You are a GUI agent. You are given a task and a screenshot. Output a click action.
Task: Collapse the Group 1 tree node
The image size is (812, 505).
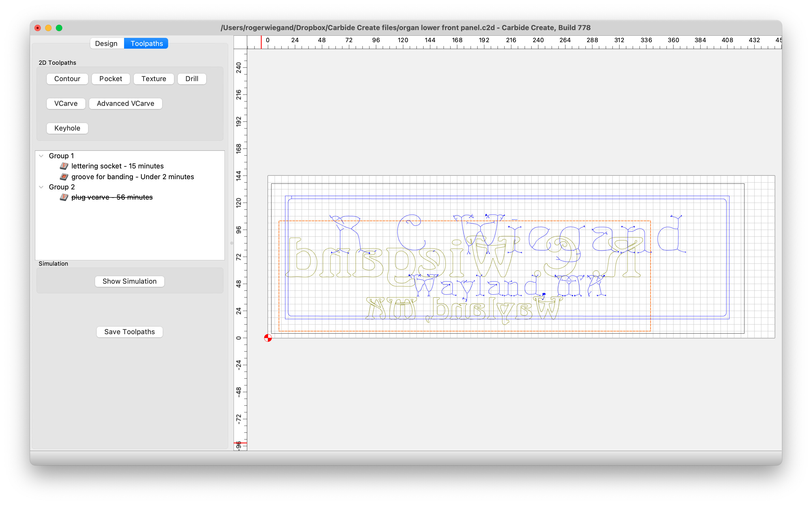coord(41,156)
